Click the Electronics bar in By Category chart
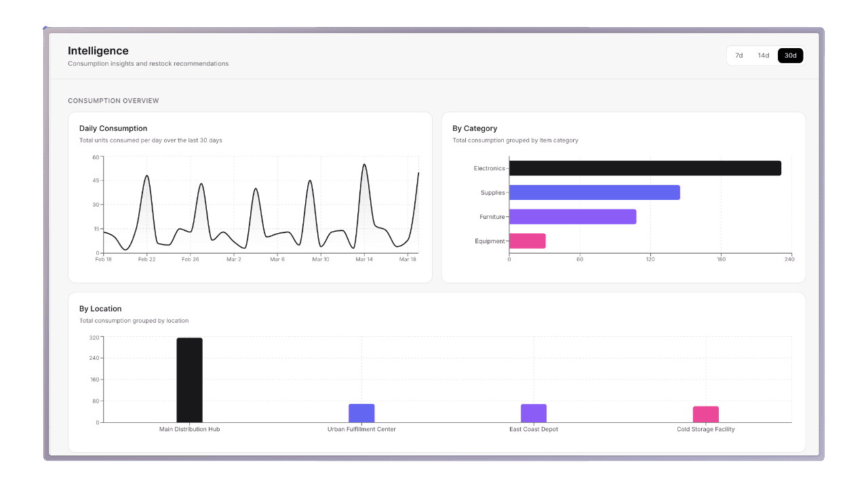The width and height of the screenshot is (868, 488). [644, 168]
